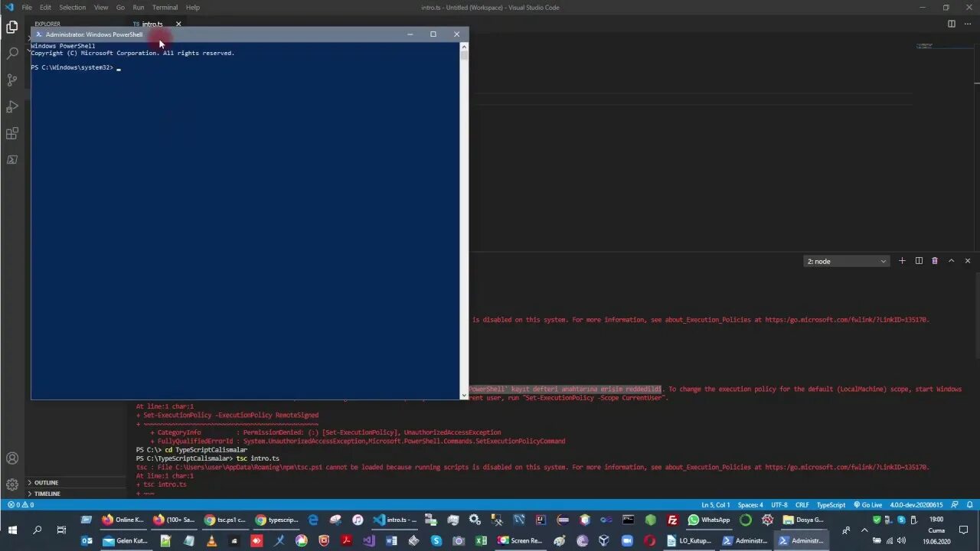Open Manage gear icon in activity bar
Screen dimensions: 980x551
tap(12, 484)
